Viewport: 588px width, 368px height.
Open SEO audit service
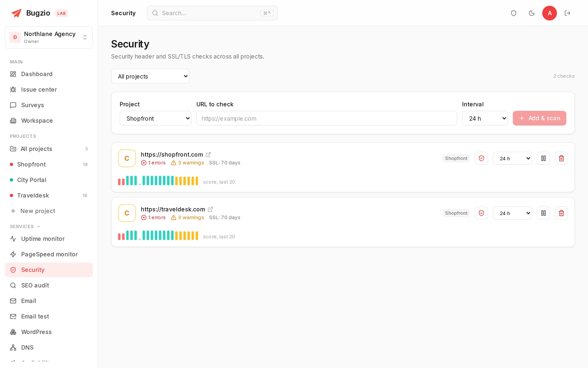tap(49, 285)
